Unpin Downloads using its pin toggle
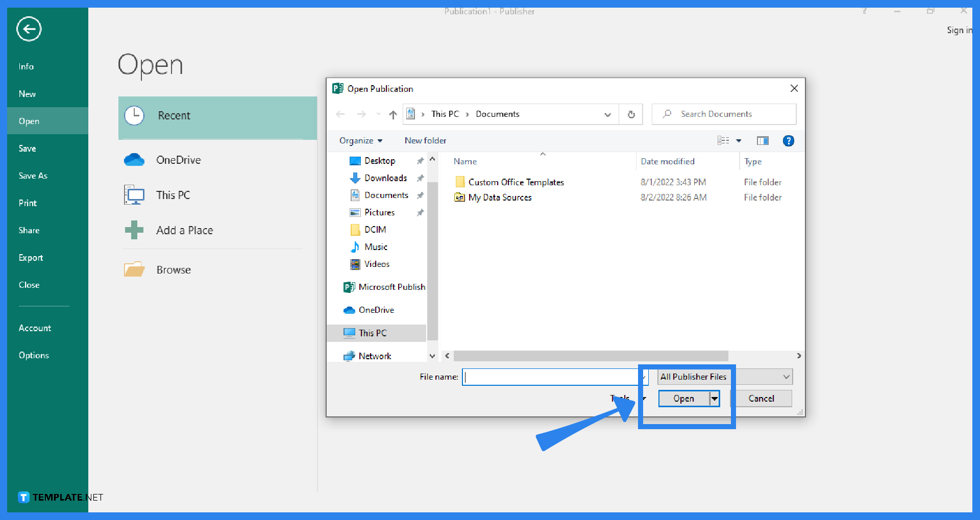This screenshot has width=980, height=520. tap(420, 178)
